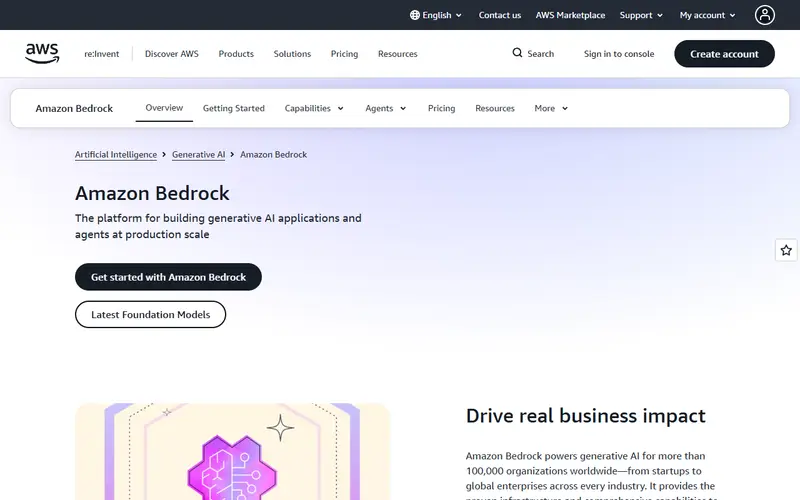The width and height of the screenshot is (800, 500).
Task: Click the Drive real business impact heading
Action: [585, 416]
